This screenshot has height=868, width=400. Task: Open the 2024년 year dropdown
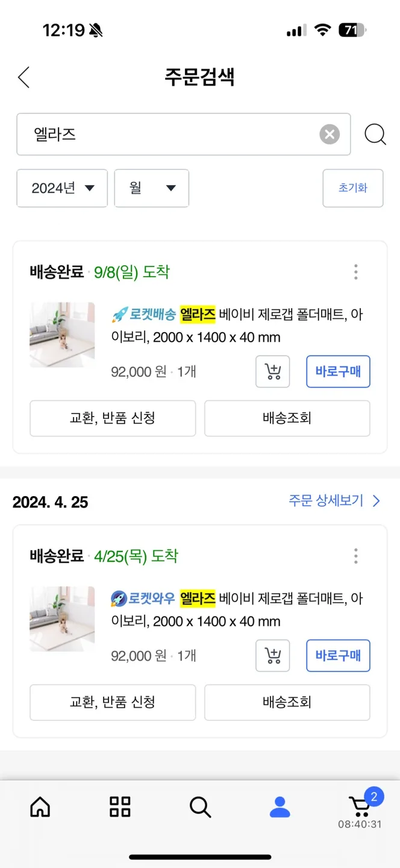(61, 188)
